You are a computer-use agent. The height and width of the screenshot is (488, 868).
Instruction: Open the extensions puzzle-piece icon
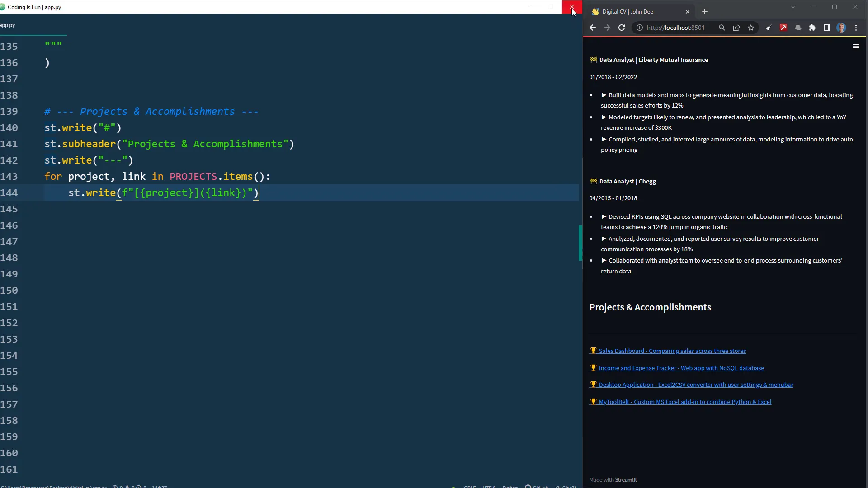[x=812, y=28]
